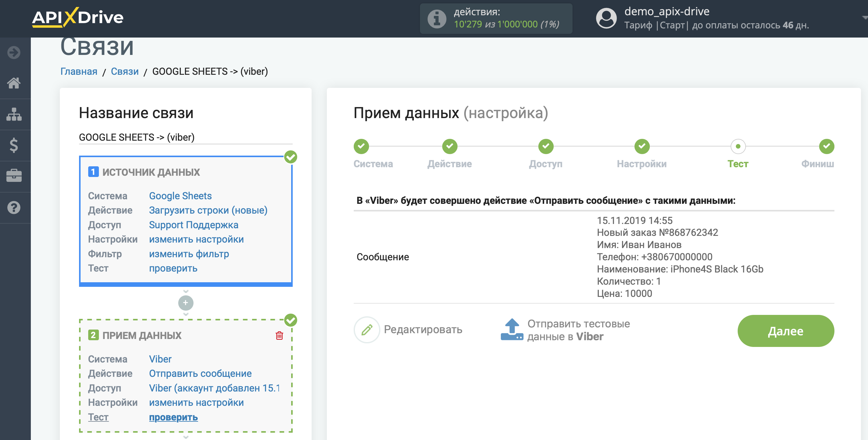This screenshot has width=868, height=440.
Task: Click the plus icon between data blocks
Action: coord(186,303)
